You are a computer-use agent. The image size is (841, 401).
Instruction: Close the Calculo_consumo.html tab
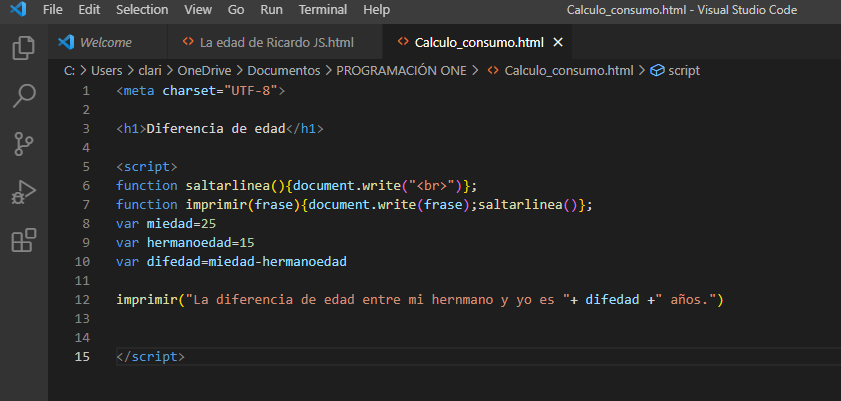[558, 42]
